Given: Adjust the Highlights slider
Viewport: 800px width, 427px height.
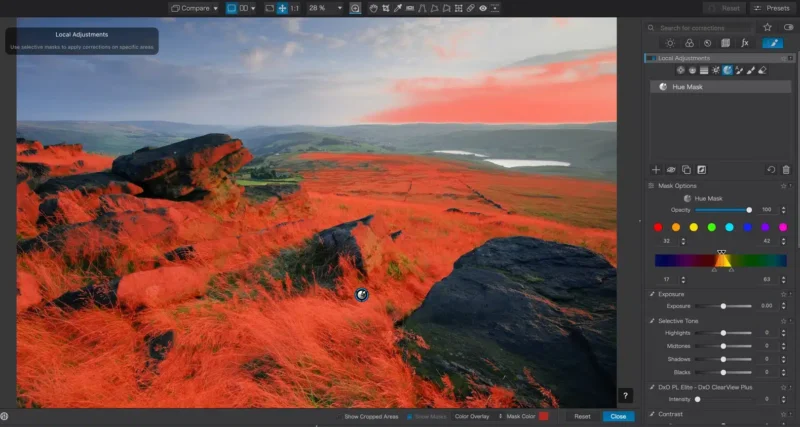Looking at the screenshot, I should [723, 333].
